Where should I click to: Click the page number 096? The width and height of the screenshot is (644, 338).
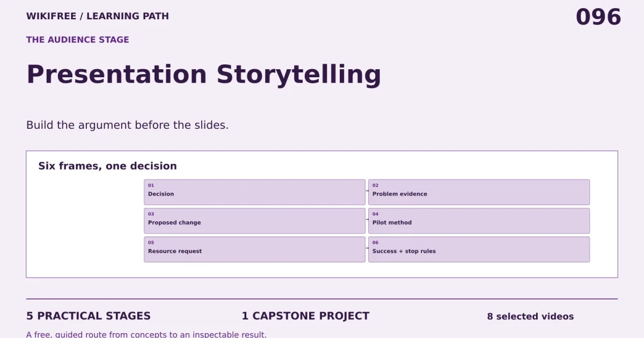[598, 17]
